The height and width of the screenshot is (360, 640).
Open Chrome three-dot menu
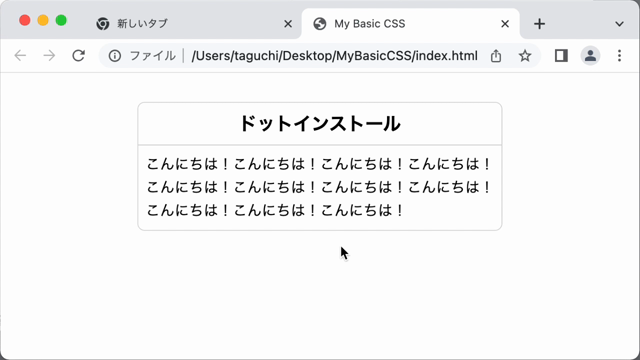pos(619,56)
